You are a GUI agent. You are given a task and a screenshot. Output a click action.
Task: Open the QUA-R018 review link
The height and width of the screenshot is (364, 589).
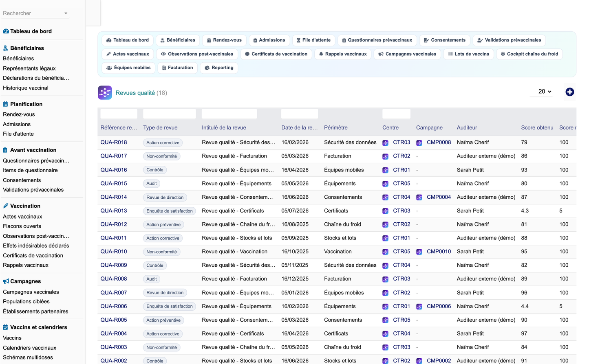coord(114,143)
